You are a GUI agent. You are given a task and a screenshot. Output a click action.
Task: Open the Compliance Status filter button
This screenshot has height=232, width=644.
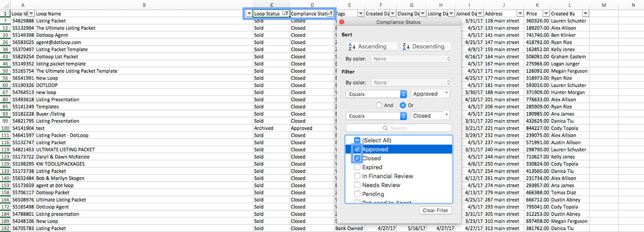pos(331,14)
